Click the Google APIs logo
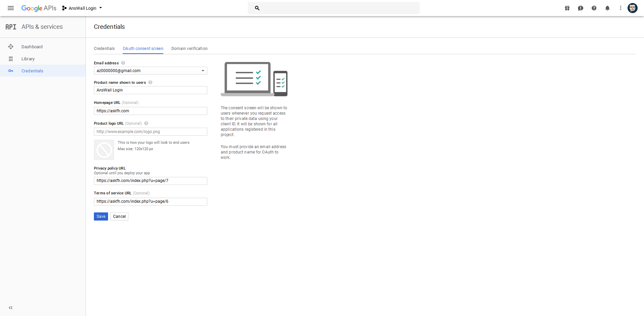This screenshot has width=644, height=316. tap(39, 8)
